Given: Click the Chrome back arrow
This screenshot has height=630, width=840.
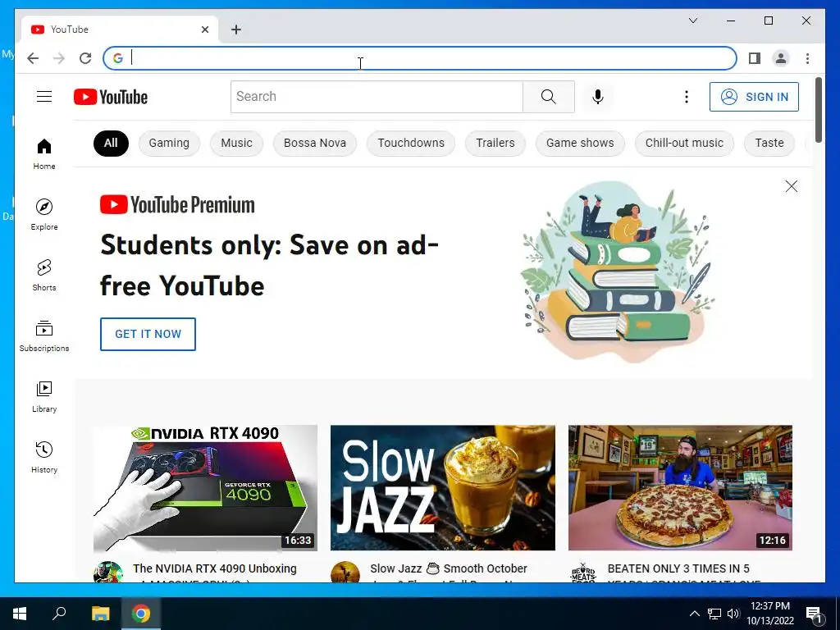Looking at the screenshot, I should (x=33, y=58).
